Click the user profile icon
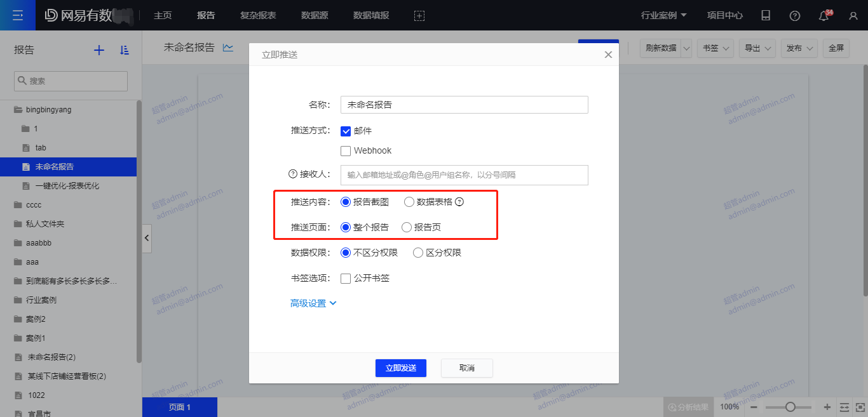The image size is (868, 417). (853, 16)
